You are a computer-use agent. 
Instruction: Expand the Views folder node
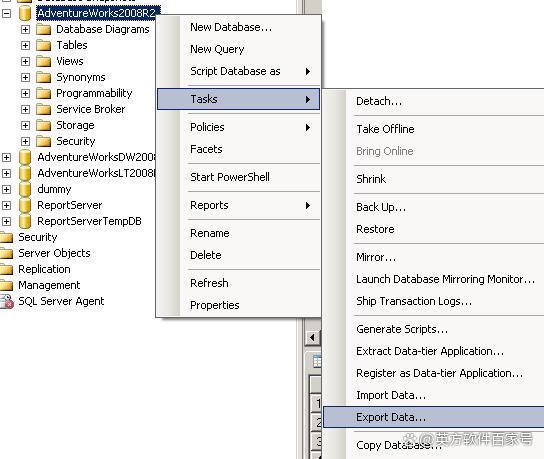25,61
